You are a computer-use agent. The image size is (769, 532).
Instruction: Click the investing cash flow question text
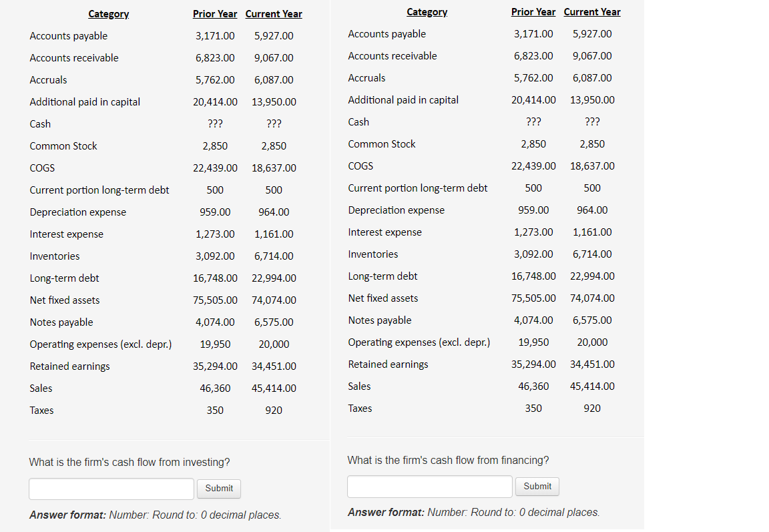129,462
